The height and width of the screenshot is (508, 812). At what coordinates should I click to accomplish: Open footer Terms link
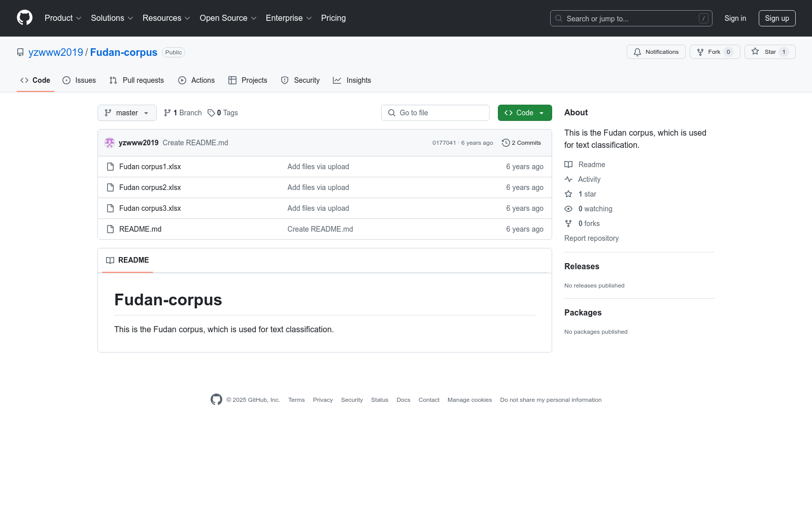296,400
